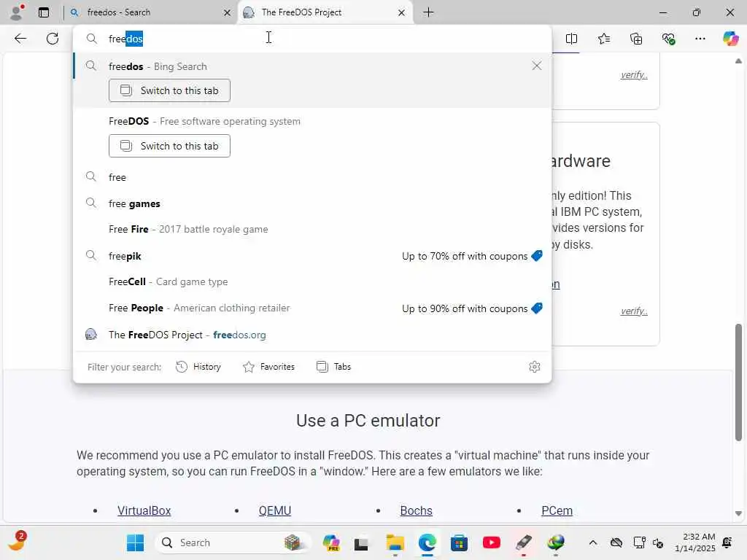Switch to the FreeDOS operating system tab
The image size is (747, 560).
click(x=169, y=146)
